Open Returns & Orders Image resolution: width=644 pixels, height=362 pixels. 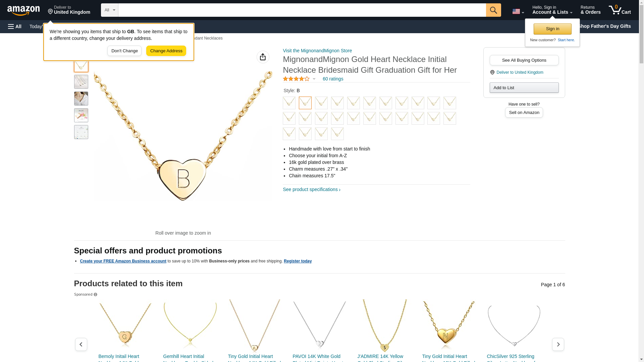point(590,10)
